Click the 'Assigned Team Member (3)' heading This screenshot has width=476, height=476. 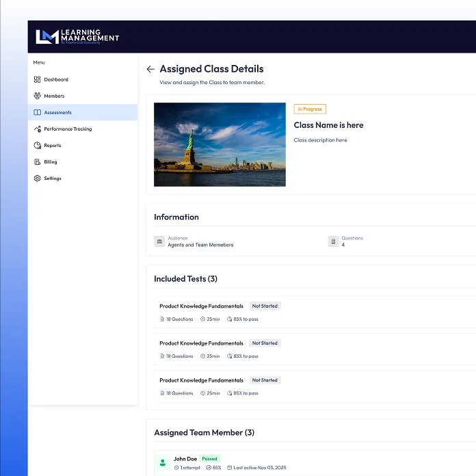[x=204, y=433]
